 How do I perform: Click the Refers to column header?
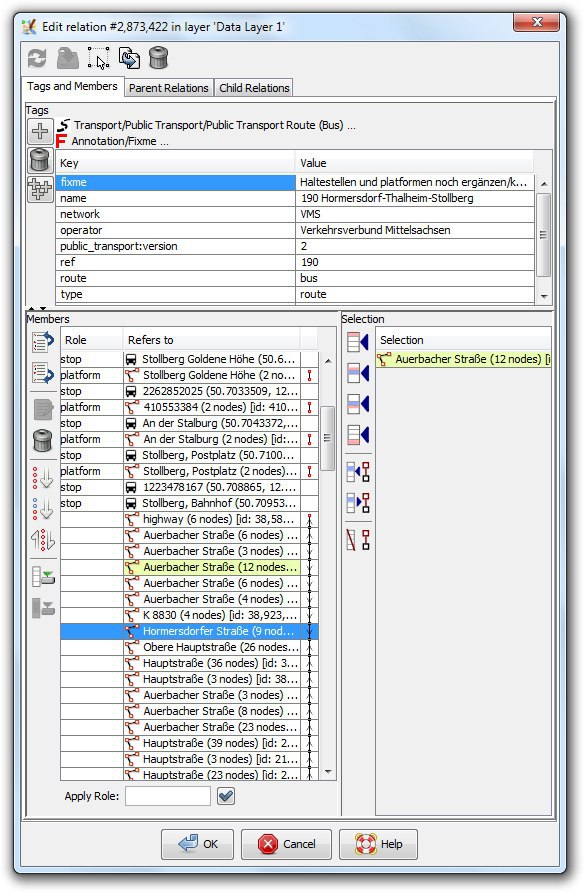(211, 340)
